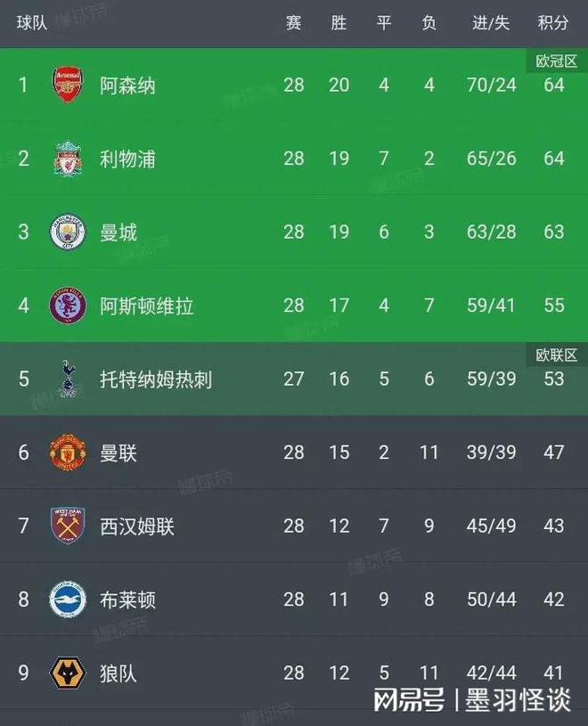Image resolution: width=588 pixels, height=726 pixels.
Task: Click the 积分 column header
Action: click(553, 23)
